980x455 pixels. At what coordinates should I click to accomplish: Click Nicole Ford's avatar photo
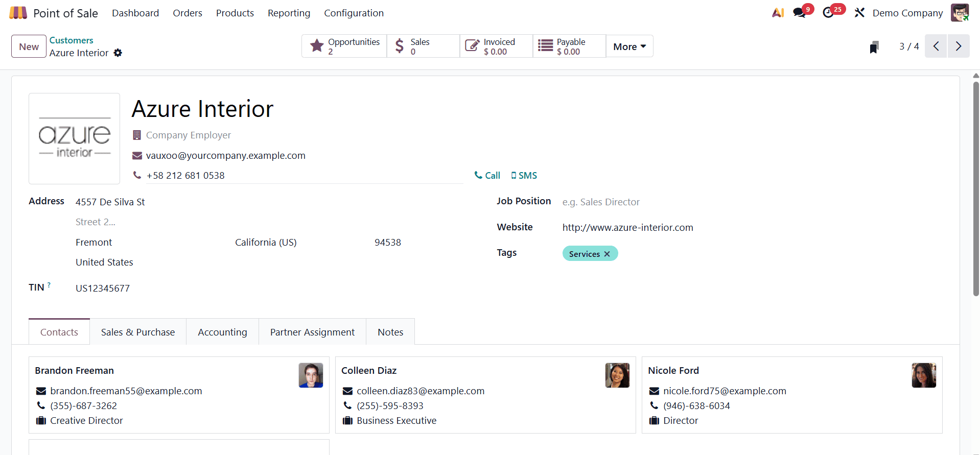point(924,375)
